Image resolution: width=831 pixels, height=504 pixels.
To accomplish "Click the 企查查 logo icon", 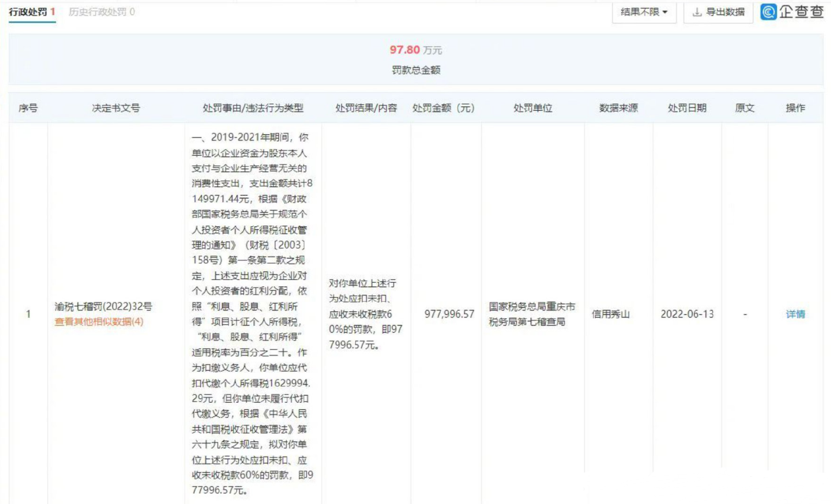I will point(768,12).
